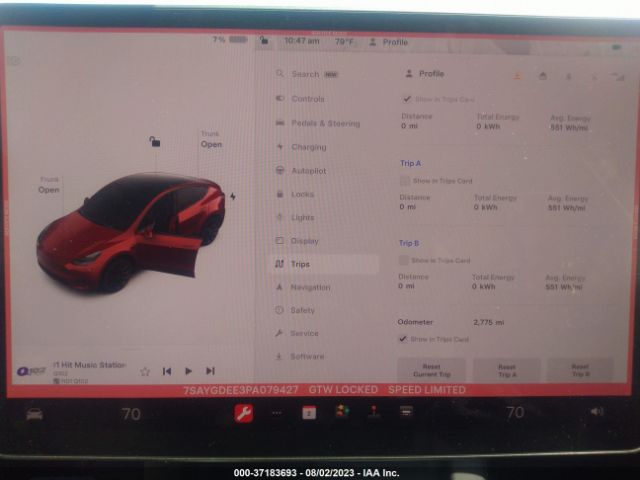Open the Theater app icon in bottom bar
The width and height of the screenshot is (640, 480).
coord(406,411)
